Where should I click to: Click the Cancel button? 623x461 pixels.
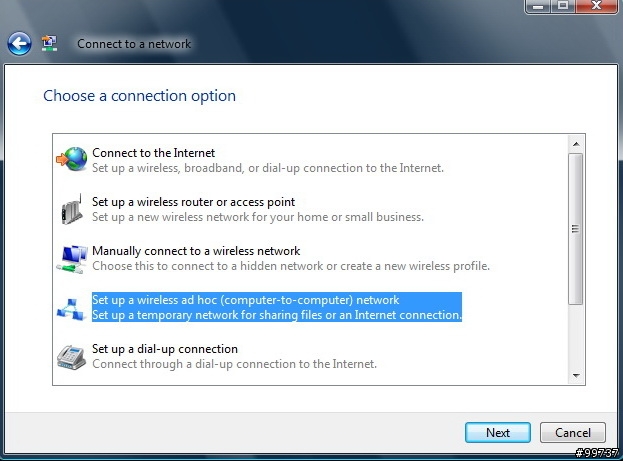click(573, 432)
